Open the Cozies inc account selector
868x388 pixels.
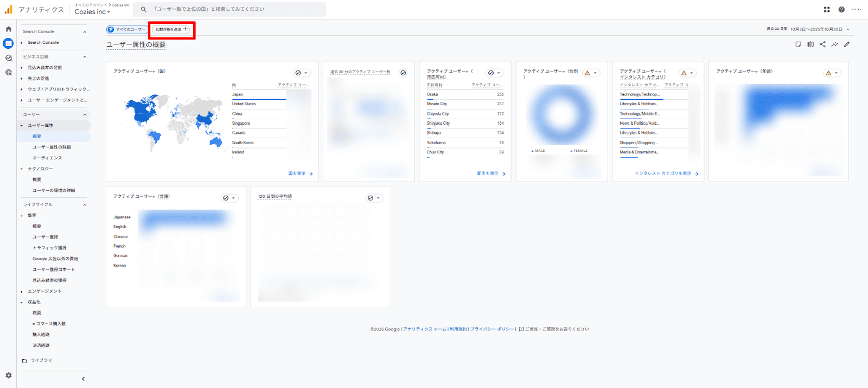(92, 12)
